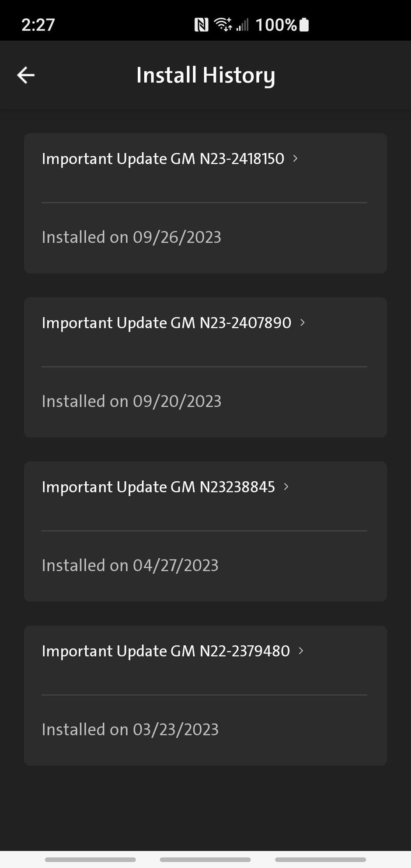Tap the cellular signal strength icon
Viewport: 411px width, 868px height.
(x=243, y=24)
